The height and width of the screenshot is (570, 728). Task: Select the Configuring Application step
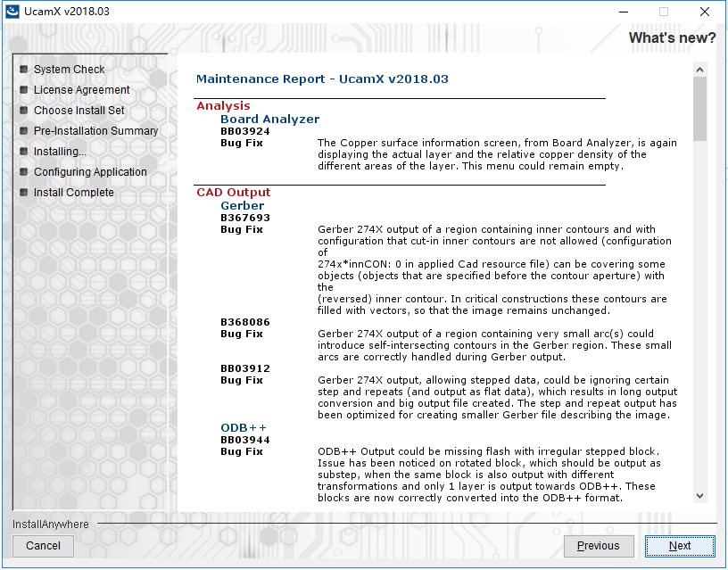pos(90,172)
